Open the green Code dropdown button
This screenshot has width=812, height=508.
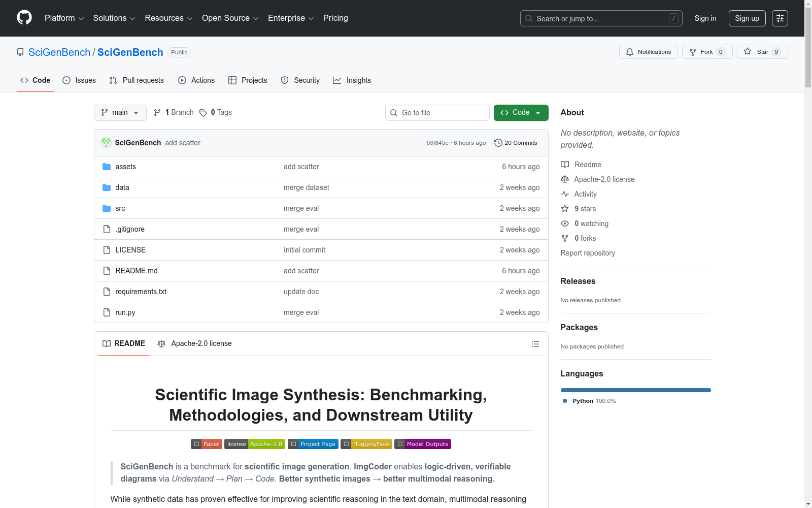pyautogui.click(x=521, y=113)
